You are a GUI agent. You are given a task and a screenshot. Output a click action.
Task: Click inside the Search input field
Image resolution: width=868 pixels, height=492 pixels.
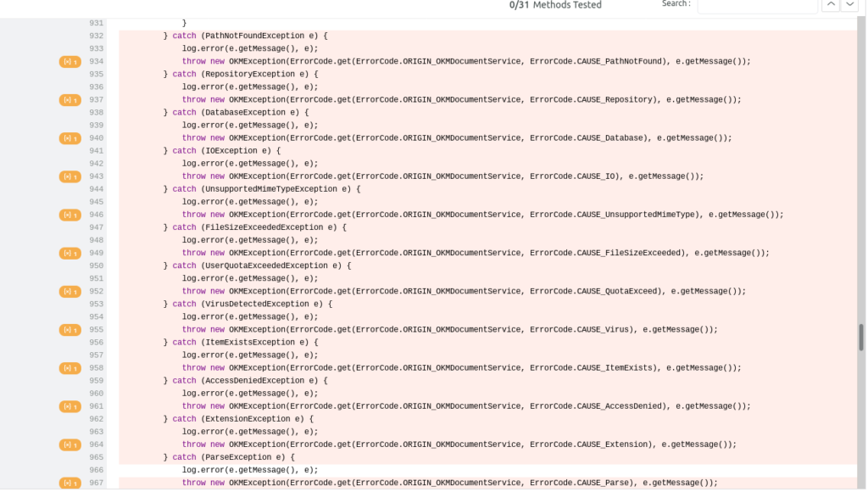(x=758, y=7)
